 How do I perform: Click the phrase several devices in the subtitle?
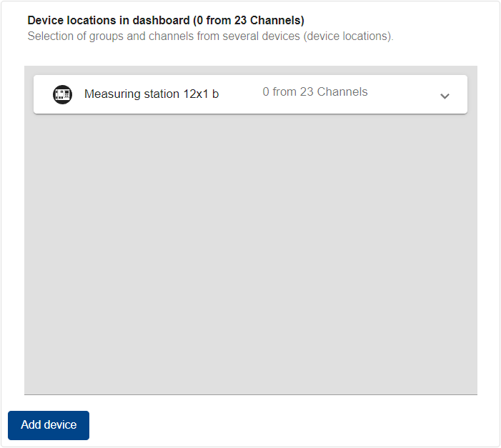pyautogui.click(x=266, y=36)
